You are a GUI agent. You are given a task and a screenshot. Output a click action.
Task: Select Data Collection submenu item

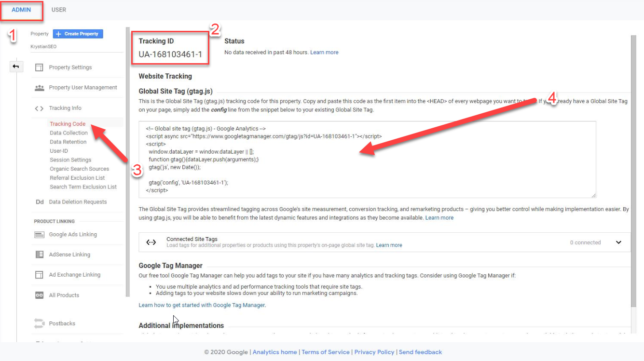coord(69,133)
